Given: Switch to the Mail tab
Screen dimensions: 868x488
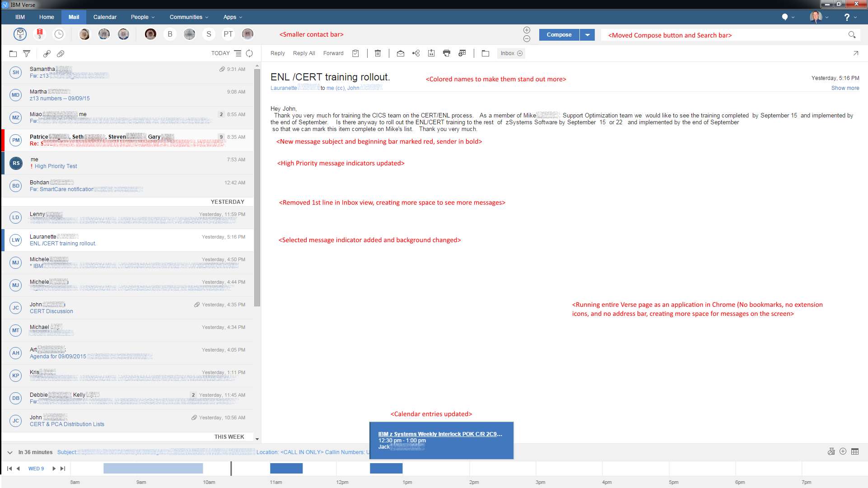Looking at the screenshot, I should (74, 17).
